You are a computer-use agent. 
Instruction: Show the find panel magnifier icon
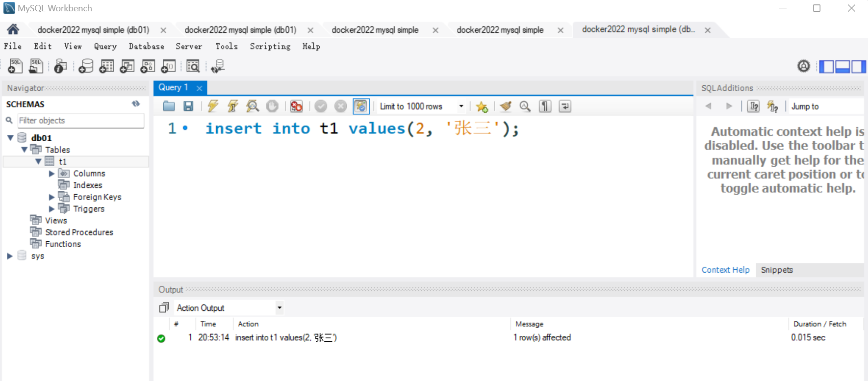[525, 106]
